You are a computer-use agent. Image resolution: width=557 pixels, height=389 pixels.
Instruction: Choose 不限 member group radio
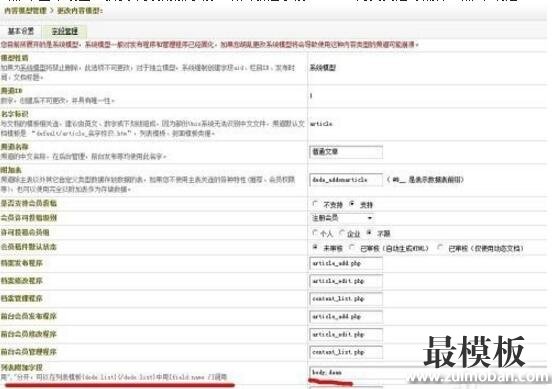click(x=369, y=233)
